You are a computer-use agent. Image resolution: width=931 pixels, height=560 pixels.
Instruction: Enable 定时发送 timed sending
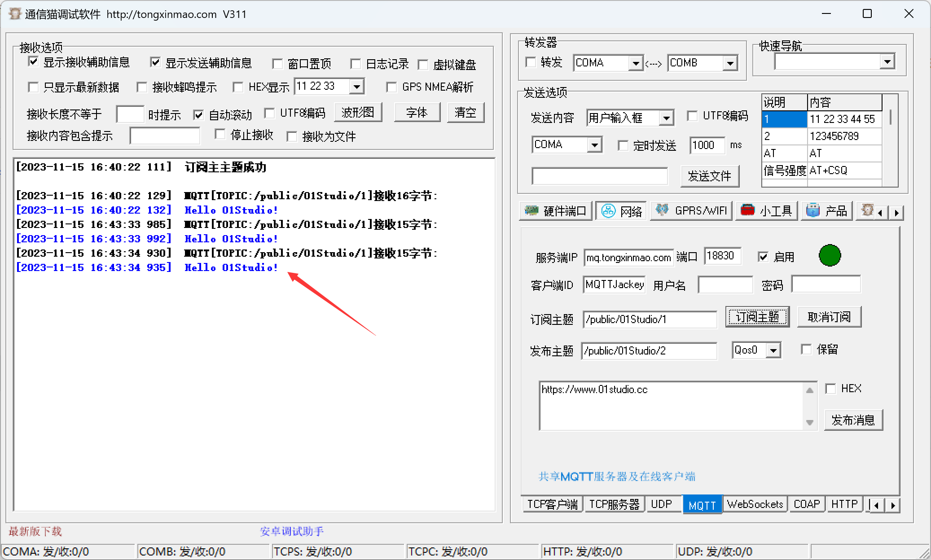pos(623,145)
